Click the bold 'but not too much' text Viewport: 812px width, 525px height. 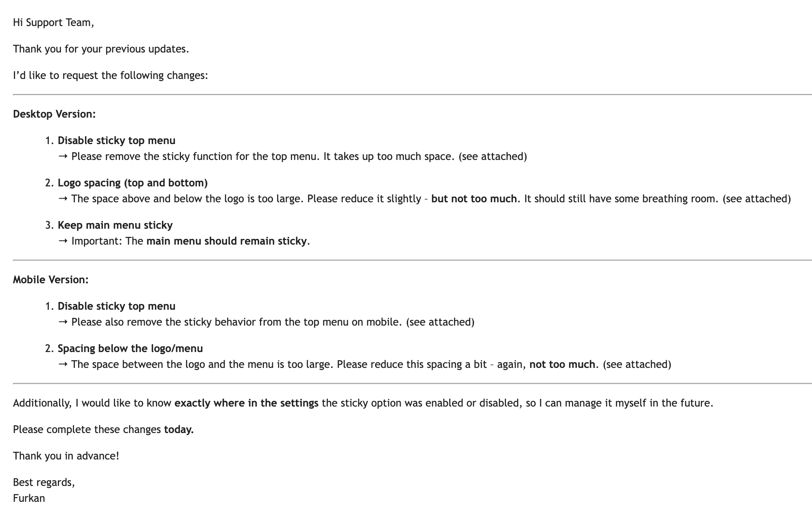[x=474, y=199]
